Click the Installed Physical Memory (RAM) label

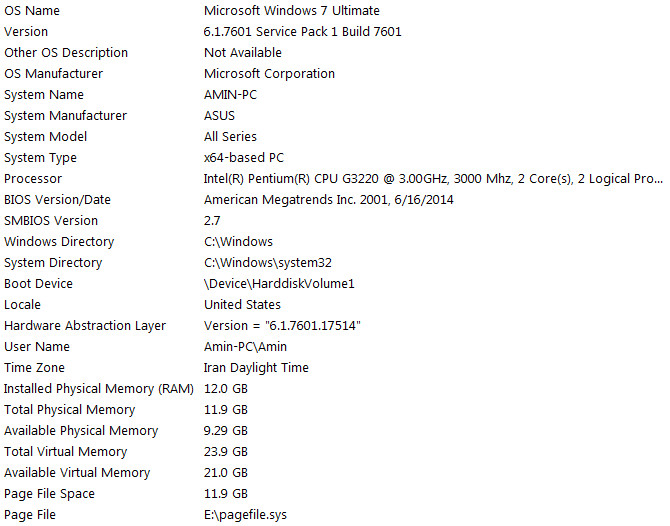point(99,389)
